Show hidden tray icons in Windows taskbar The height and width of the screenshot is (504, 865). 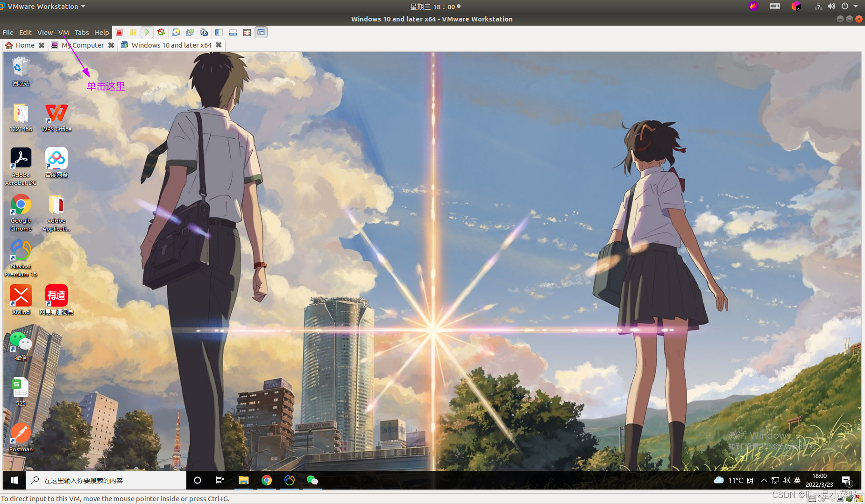click(764, 480)
